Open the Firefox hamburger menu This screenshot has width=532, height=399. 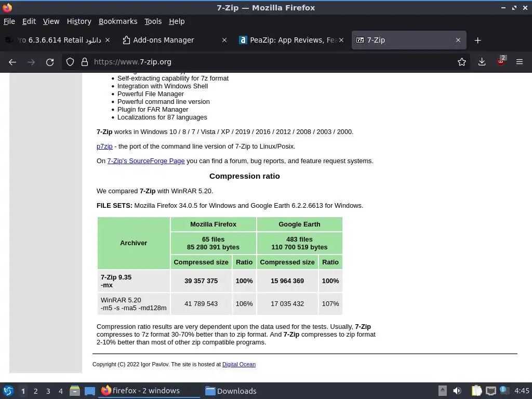tap(520, 62)
